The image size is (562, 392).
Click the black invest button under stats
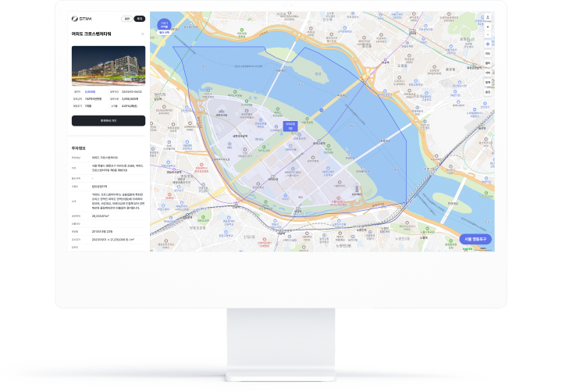108,120
